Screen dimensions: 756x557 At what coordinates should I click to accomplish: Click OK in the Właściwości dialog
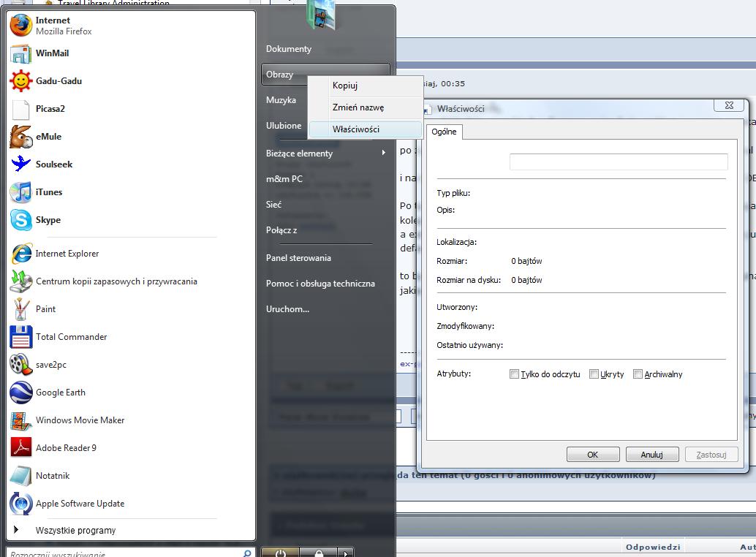tap(593, 455)
